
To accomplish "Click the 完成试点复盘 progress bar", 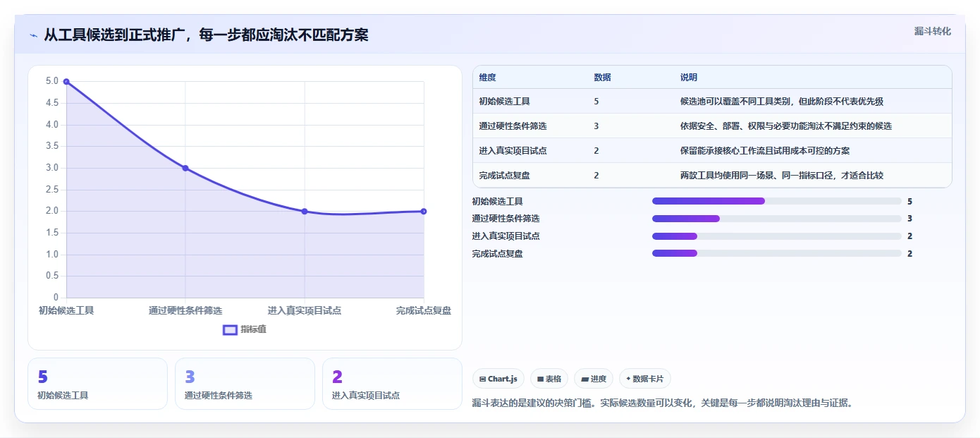I will point(777,253).
